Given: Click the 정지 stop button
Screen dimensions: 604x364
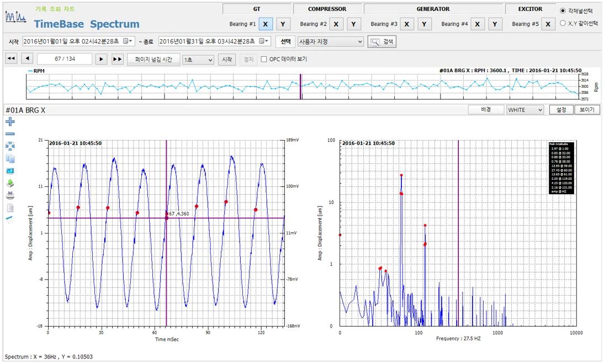Looking at the screenshot, I should pyautogui.click(x=248, y=59).
